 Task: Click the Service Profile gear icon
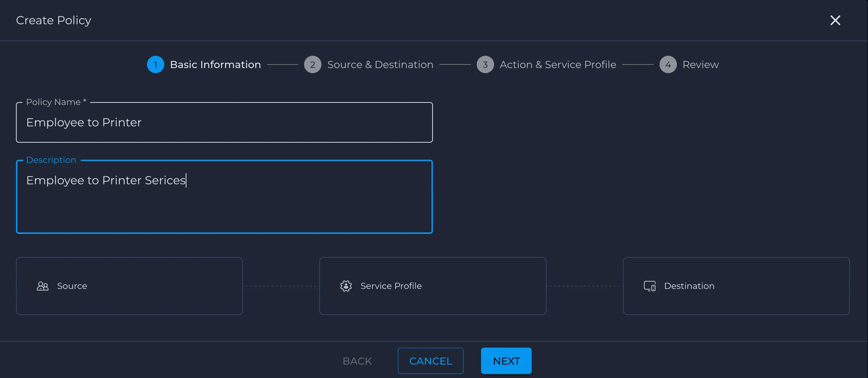pos(346,286)
